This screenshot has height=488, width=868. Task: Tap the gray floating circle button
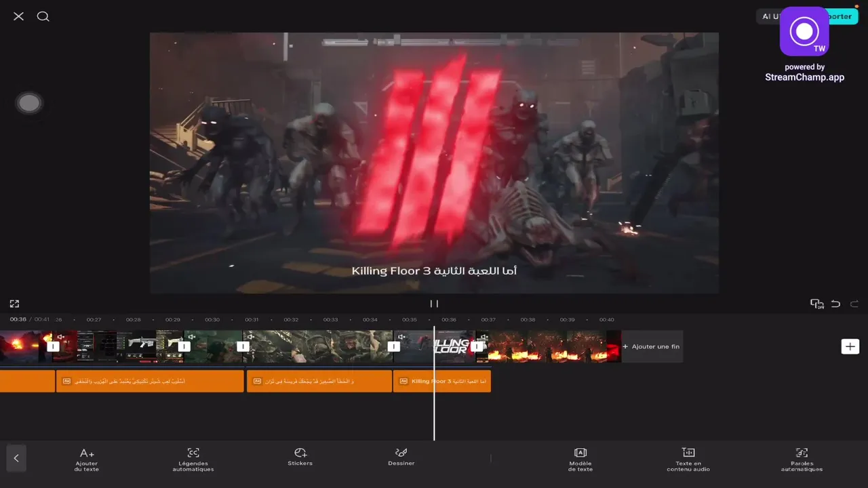click(x=28, y=103)
